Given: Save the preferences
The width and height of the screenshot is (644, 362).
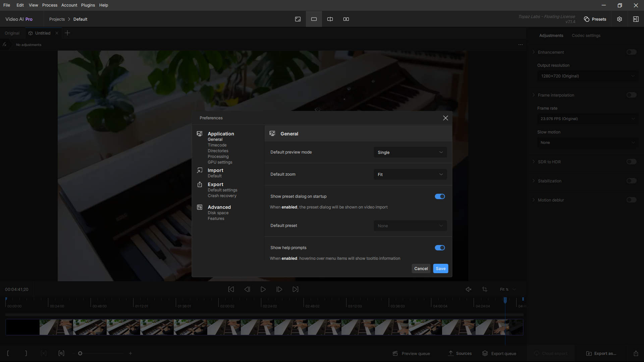Looking at the screenshot, I should tap(440, 268).
